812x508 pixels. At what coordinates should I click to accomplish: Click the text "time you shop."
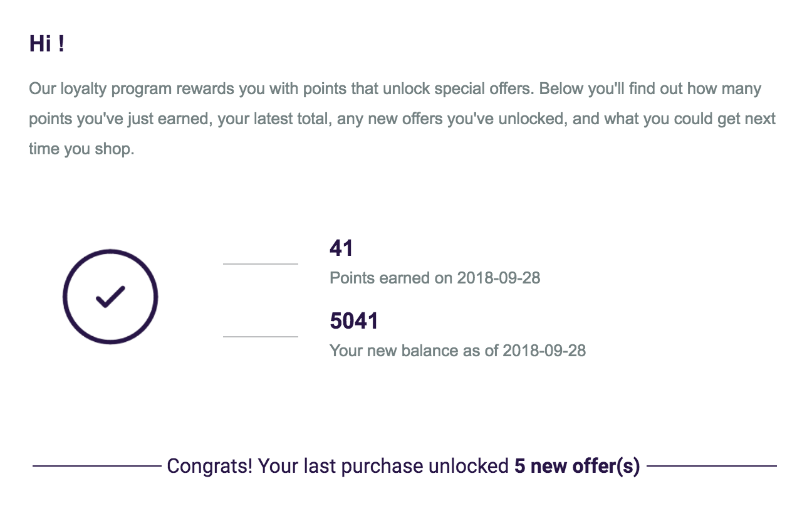coord(81,150)
